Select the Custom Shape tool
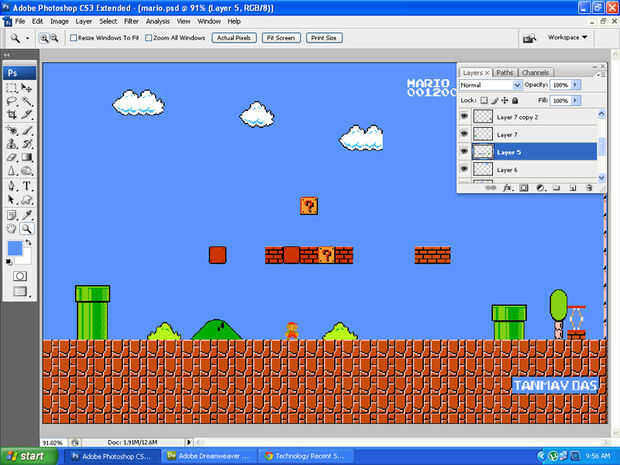The height and width of the screenshot is (465, 620). (x=27, y=200)
